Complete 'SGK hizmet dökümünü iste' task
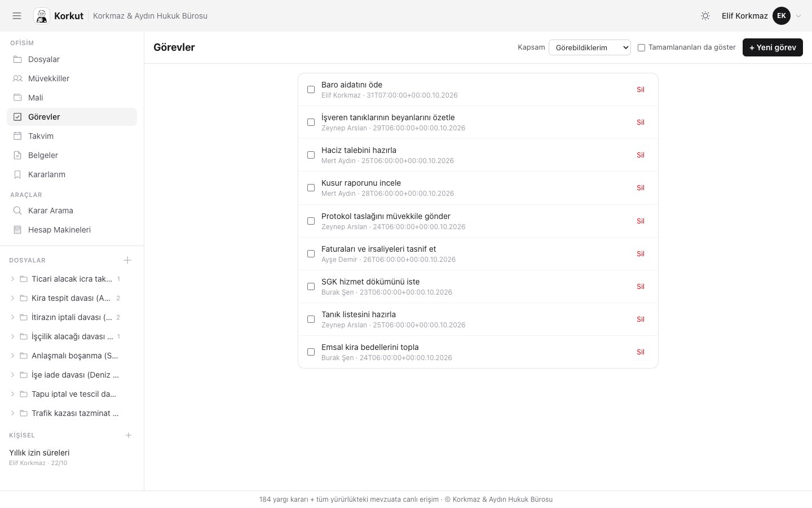 pos(311,286)
